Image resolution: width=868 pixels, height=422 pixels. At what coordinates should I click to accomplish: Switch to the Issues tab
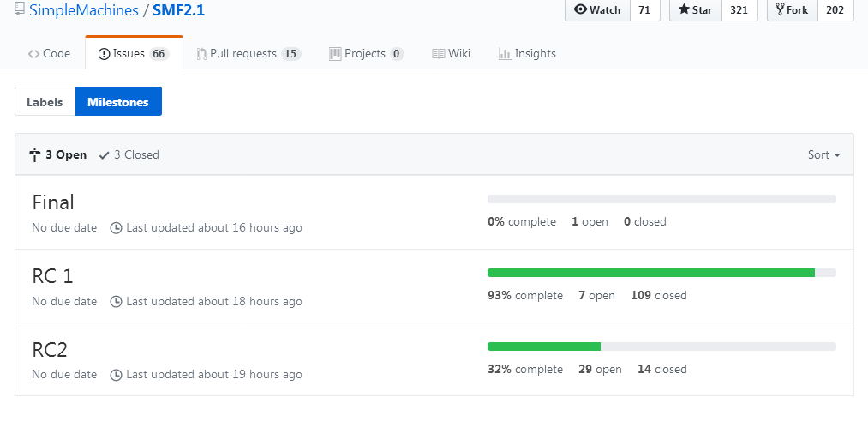(134, 54)
